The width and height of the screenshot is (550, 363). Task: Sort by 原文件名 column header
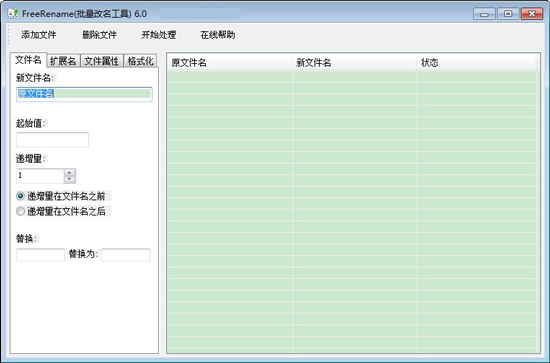tap(229, 62)
